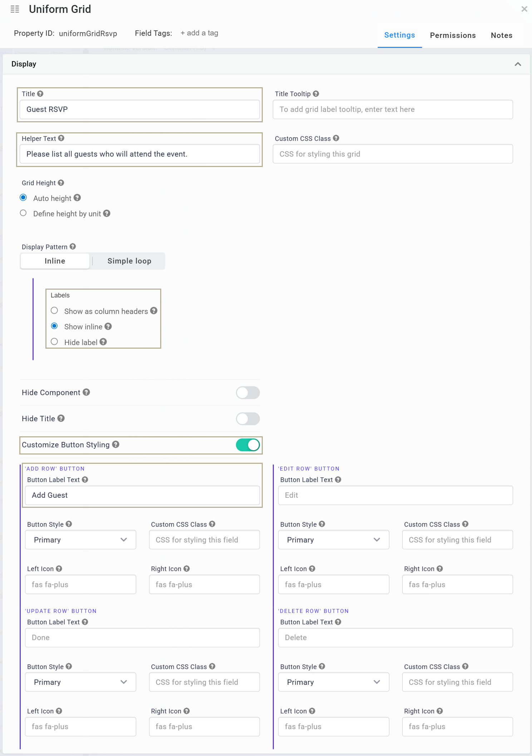This screenshot has width=532, height=756.
Task: Turn off Customize Button Styling toggle
Action: tap(247, 445)
